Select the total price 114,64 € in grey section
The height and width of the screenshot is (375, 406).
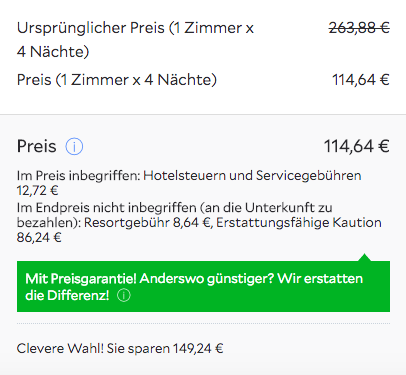[357, 147]
